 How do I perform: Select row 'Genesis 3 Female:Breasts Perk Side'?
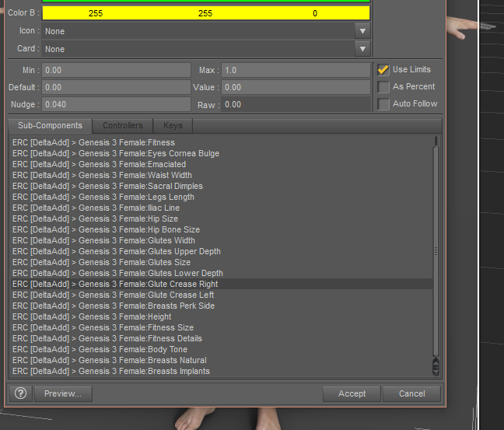(222, 306)
